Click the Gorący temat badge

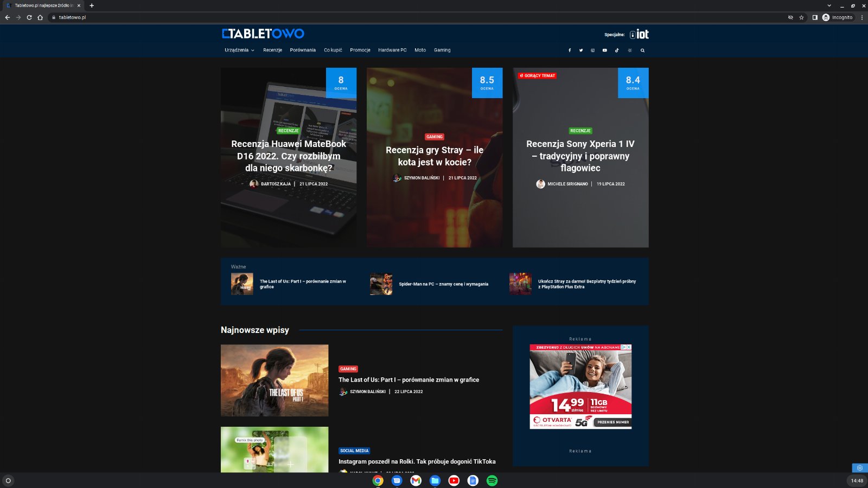tap(537, 76)
